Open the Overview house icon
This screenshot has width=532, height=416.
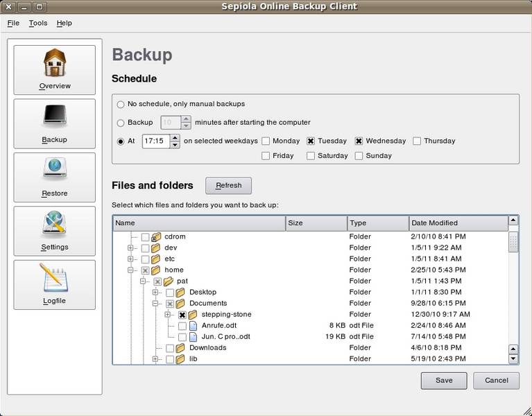[55, 62]
